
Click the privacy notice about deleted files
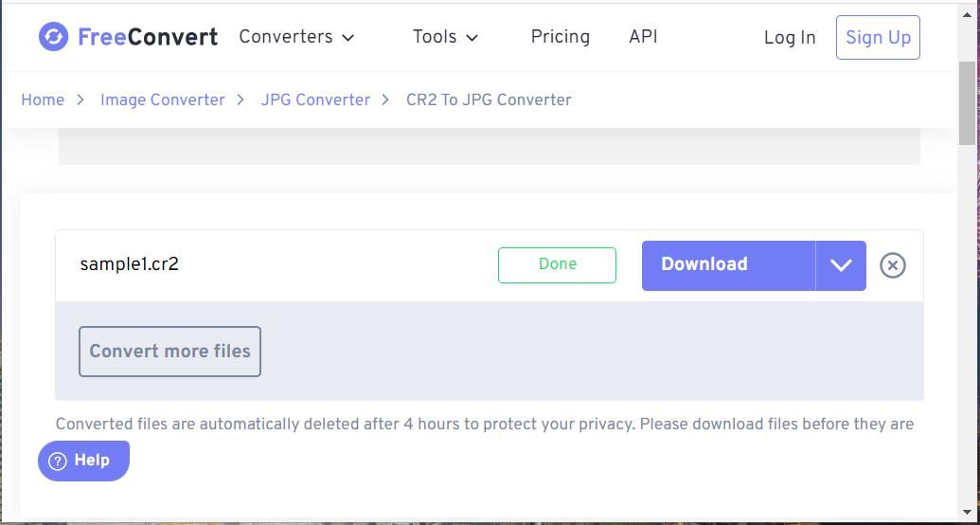click(x=485, y=425)
